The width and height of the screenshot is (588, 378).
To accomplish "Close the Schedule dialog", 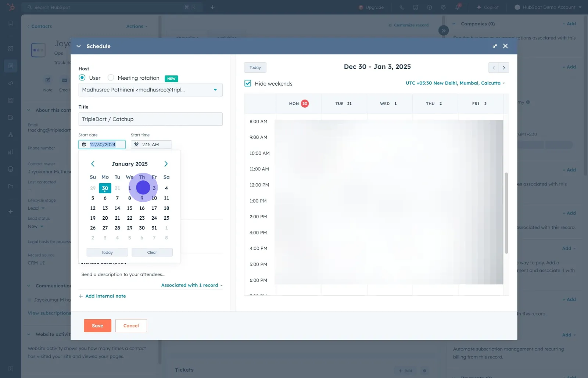I will 505,46.
